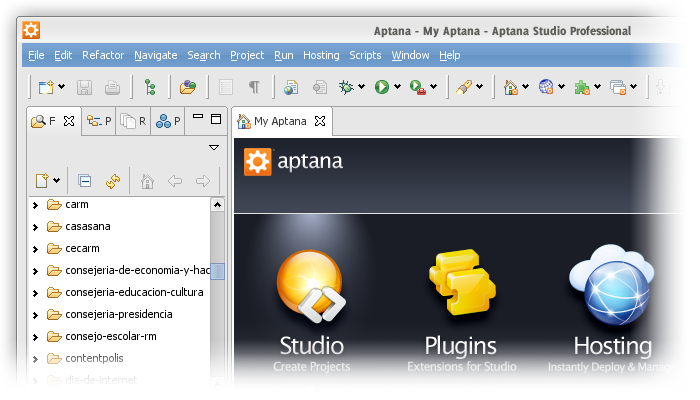Open the External Tools dropdown arrow

433,87
